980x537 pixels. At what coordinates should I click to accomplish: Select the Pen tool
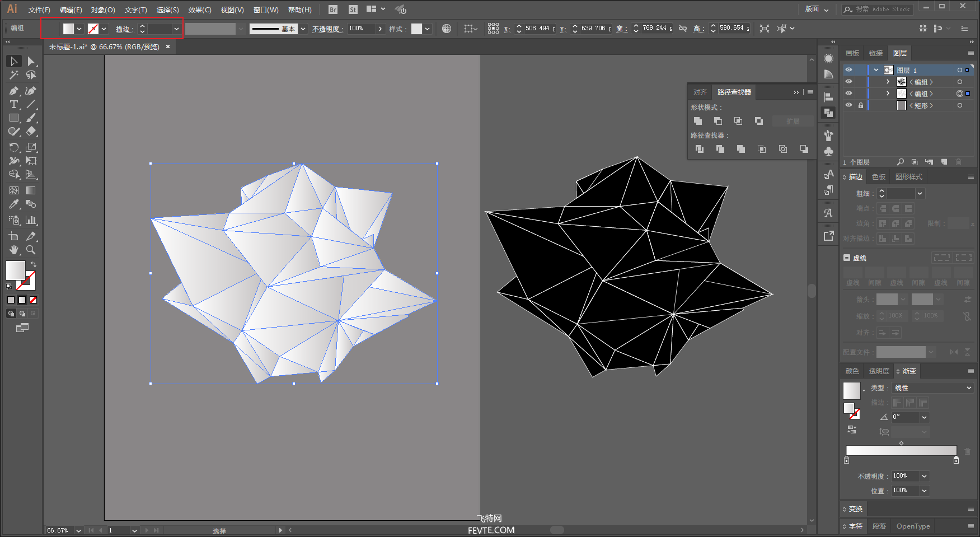[x=14, y=91]
